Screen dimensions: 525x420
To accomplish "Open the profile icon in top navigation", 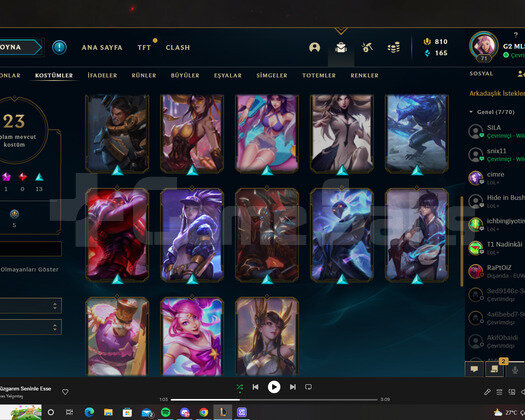I will click(x=314, y=47).
